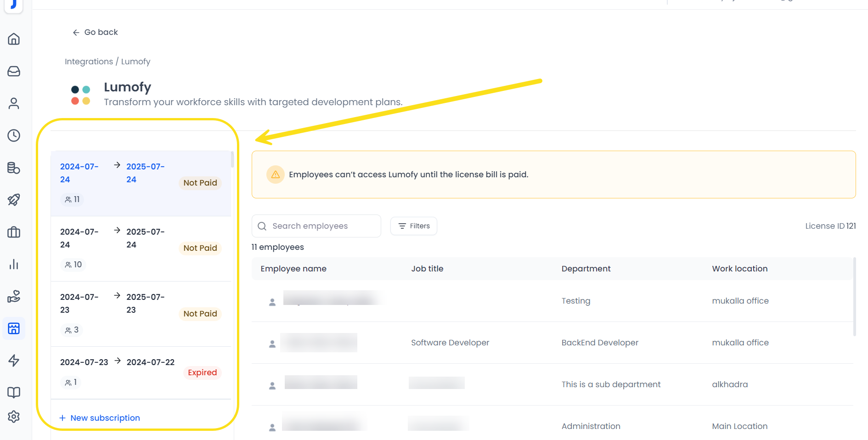Select the Expired subscription entry
The image size is (868, 440).
141,372
